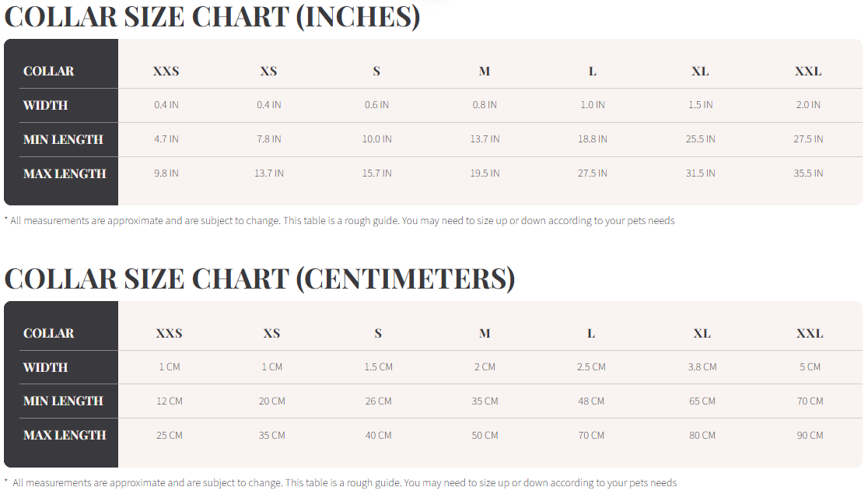This screenshot has height=501, width=868.
Task: Click the Collar Size Chart (Inches) heading
Action: click(212, 17)
